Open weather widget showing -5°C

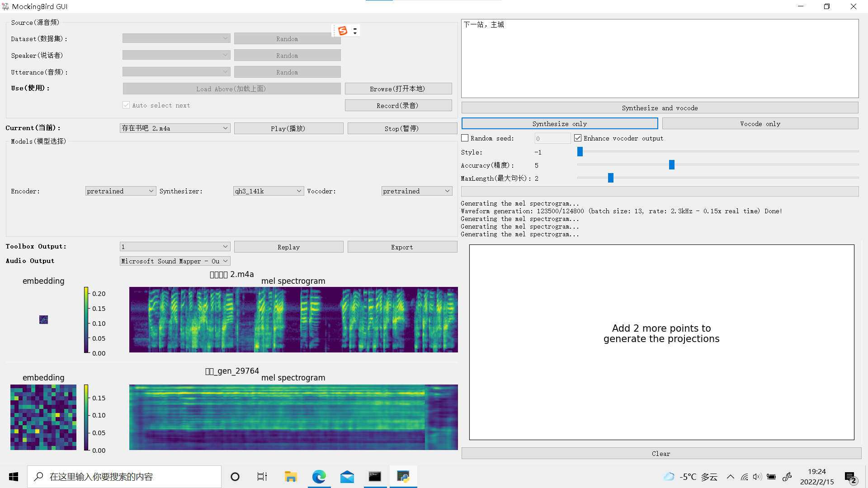(x=690, y=477)
